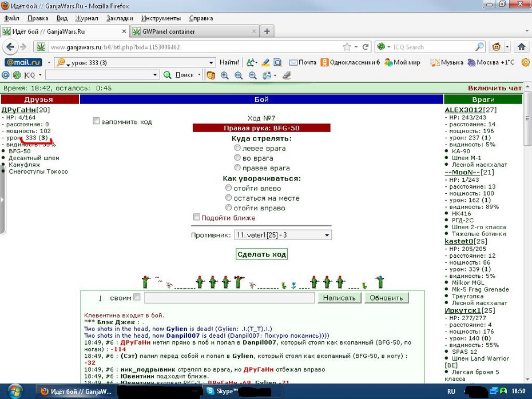Click the Музыка toolbar icon
This screenshot has width=532, height=399.
click(x=447, y=62)
